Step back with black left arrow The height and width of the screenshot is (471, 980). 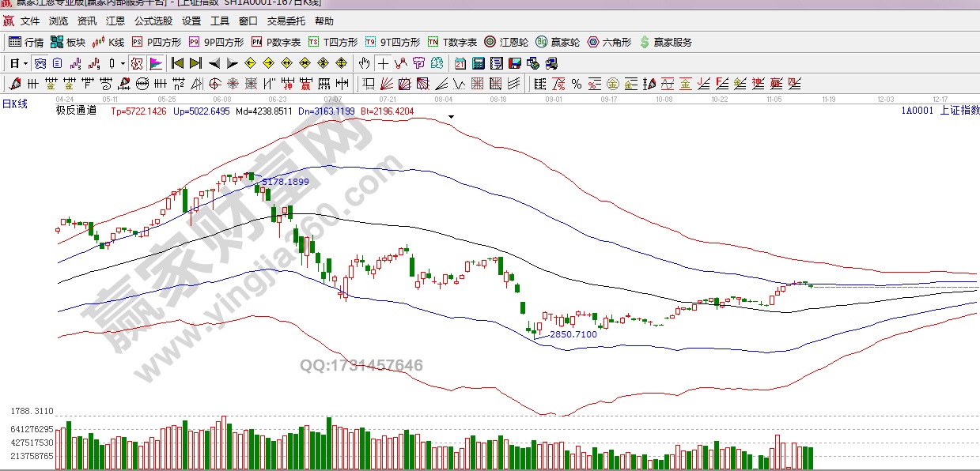point(214,63)
